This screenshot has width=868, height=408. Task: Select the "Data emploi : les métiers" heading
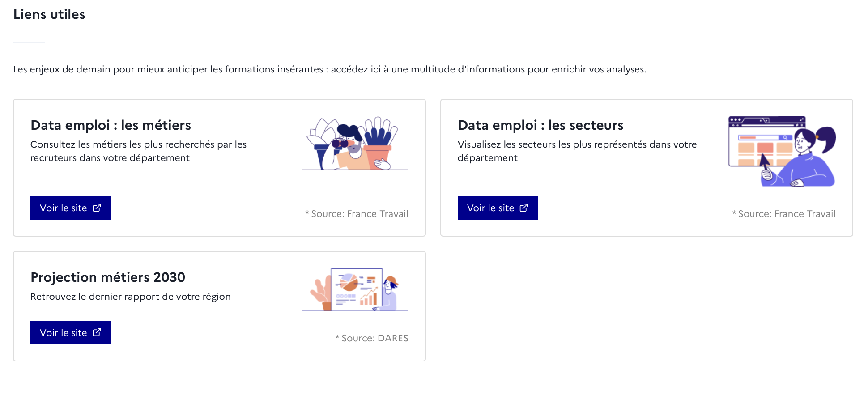pyautogui.click(x=111, y=125)
